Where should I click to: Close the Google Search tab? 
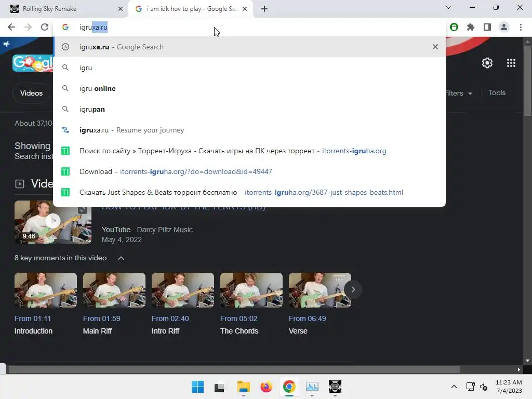245,9
